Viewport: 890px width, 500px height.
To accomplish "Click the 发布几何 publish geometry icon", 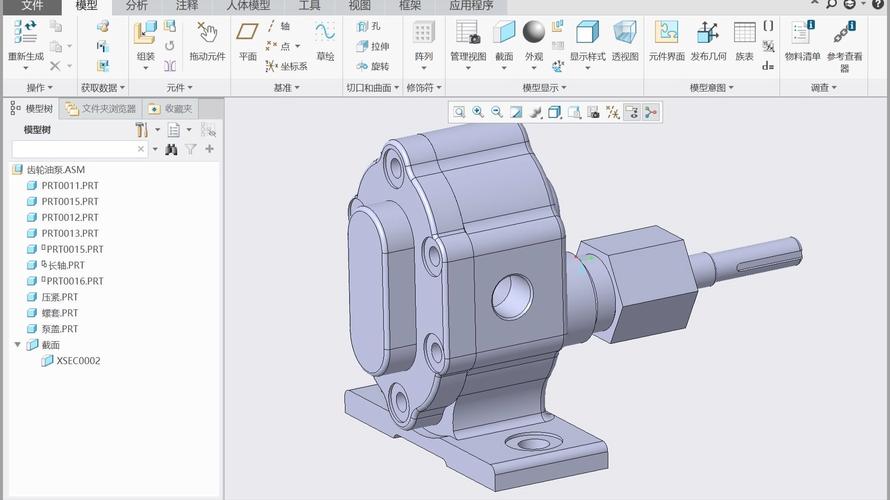I will coord(708,32).
